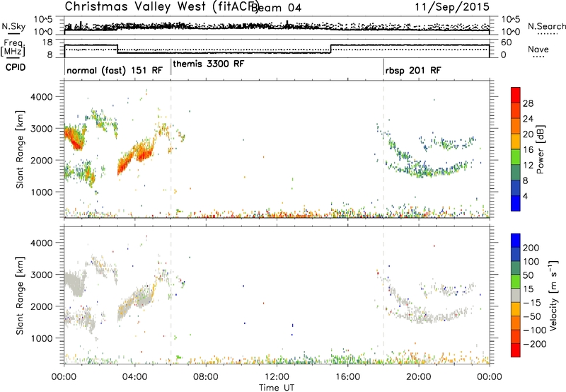Click the "Time UT" axis title

[x=277, y=388]
